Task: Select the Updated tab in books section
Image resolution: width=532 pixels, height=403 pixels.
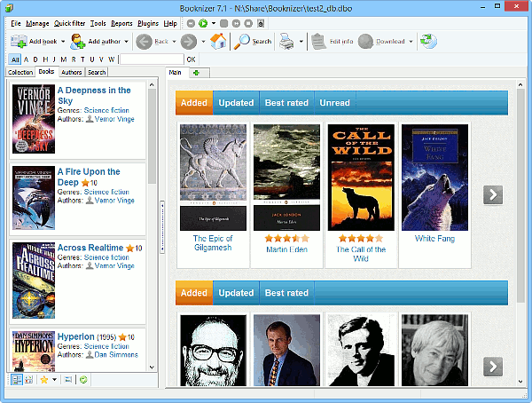Action: coord(236,103)
